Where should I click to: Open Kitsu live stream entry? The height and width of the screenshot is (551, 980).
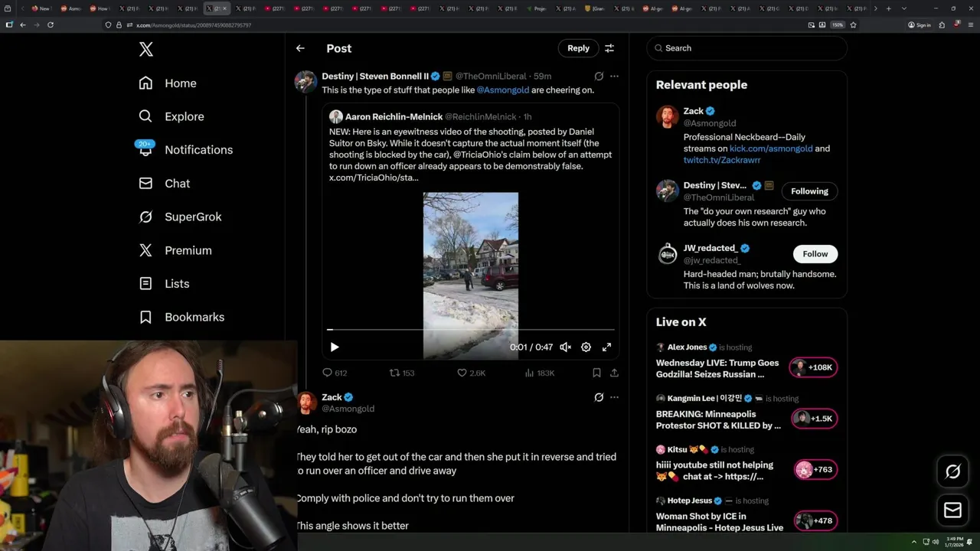tap(714, 471)
